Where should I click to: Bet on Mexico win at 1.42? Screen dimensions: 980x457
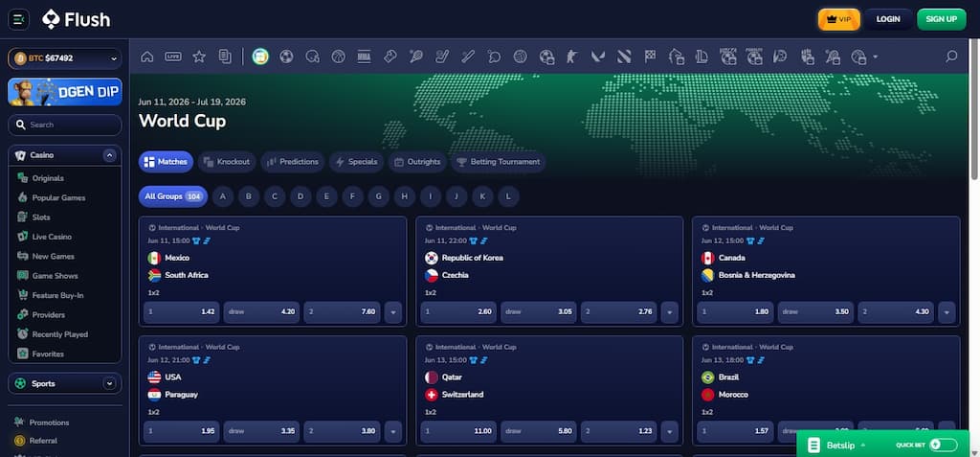pyautogui.click(x=181, y=311)
